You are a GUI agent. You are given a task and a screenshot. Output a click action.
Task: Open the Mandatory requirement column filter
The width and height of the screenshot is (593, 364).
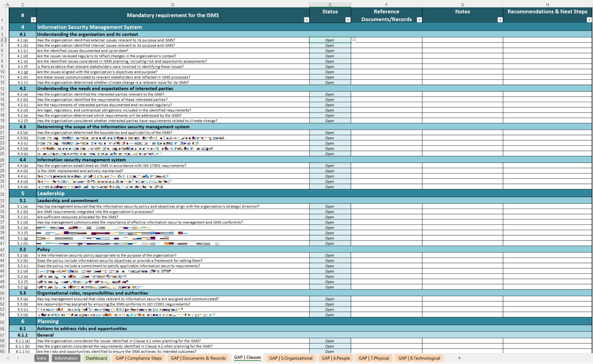coord(307,20)
